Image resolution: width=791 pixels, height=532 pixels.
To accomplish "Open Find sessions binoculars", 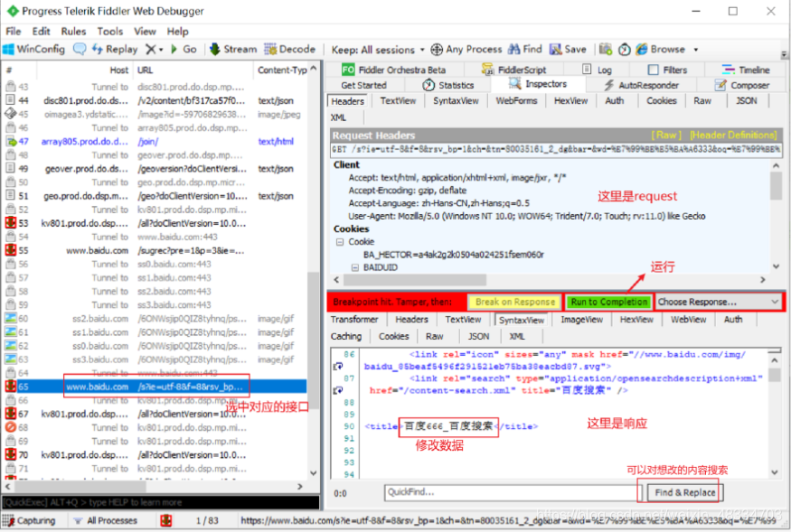I will click(x=525, y=49).
